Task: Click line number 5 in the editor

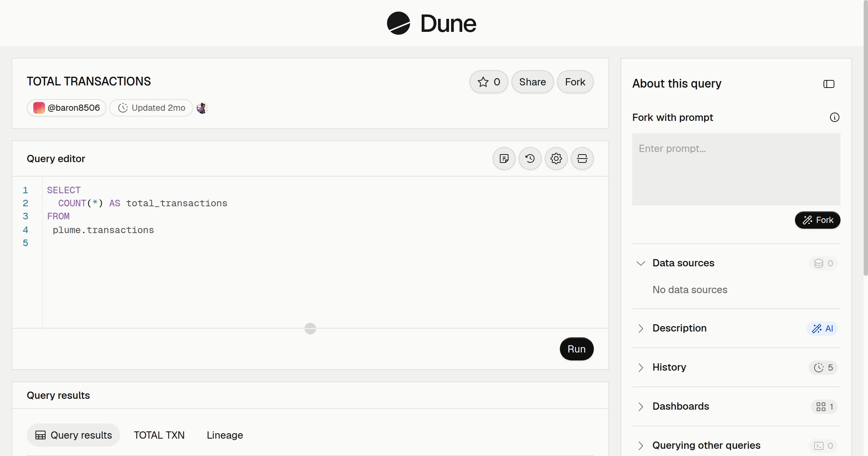Action: [x=25, y=243]
